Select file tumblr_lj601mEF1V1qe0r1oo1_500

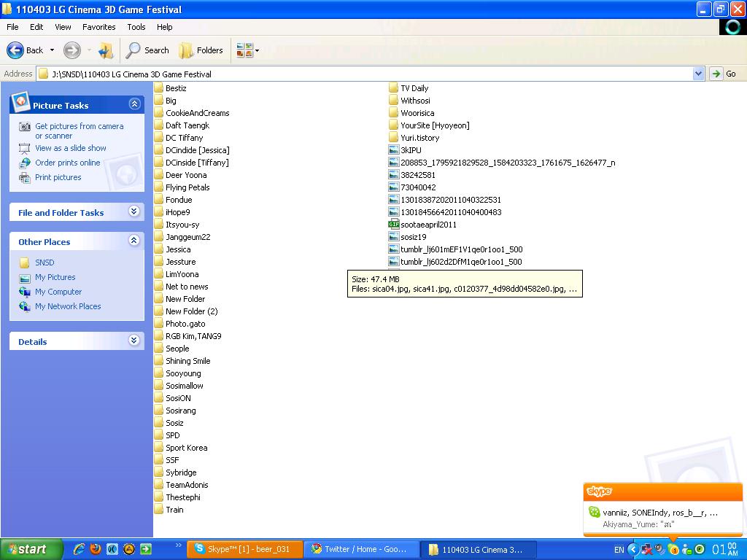tap(461, 249)
